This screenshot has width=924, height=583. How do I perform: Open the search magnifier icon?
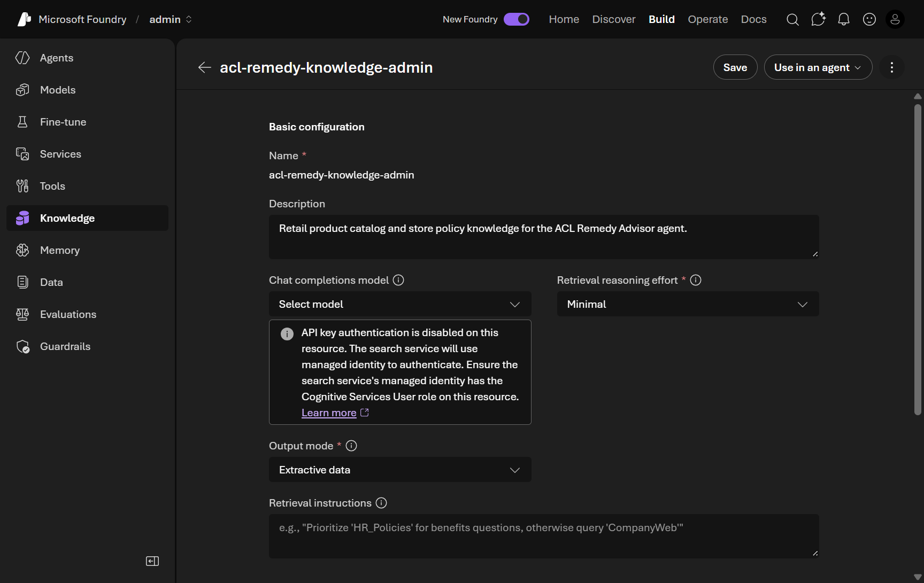pos(792,20)
